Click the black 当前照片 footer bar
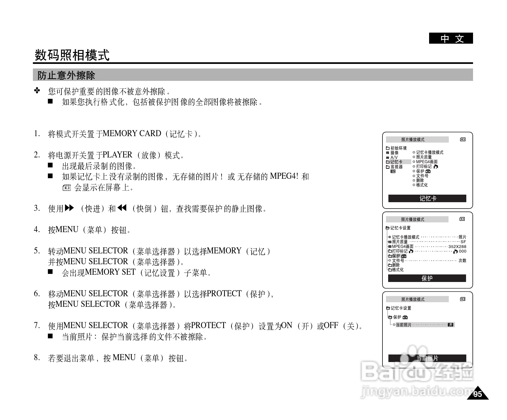The width and height of the screenshot is (507, 420). tap(427, 358)
